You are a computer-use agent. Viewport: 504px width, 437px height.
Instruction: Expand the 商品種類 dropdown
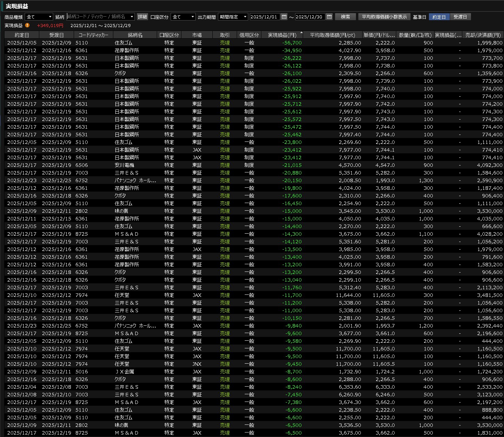[50, 17]
